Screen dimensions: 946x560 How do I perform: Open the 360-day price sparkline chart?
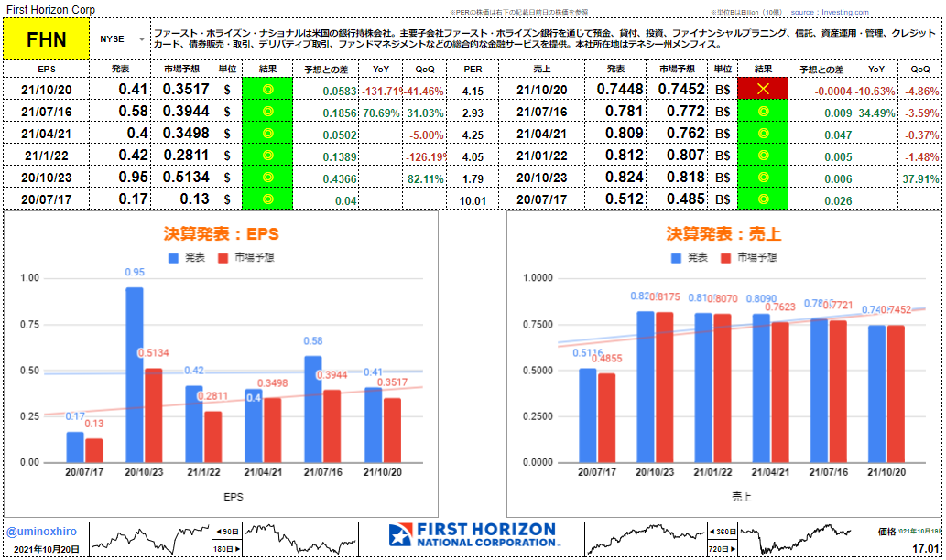pyautogui.click(x=647, y=539)
